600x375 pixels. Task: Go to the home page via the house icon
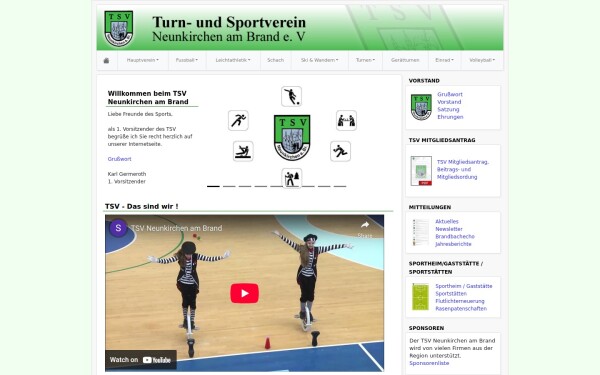[106, 60]
